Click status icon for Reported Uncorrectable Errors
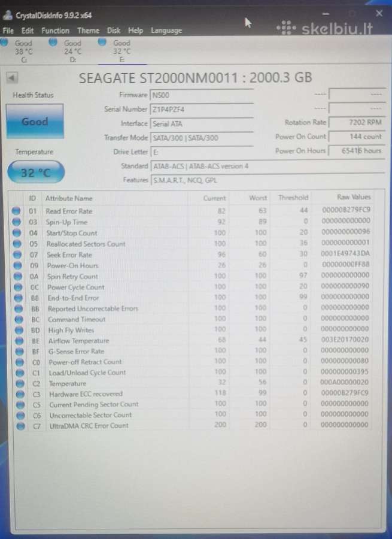Screen dimensions: 392x539 [19, 308]
